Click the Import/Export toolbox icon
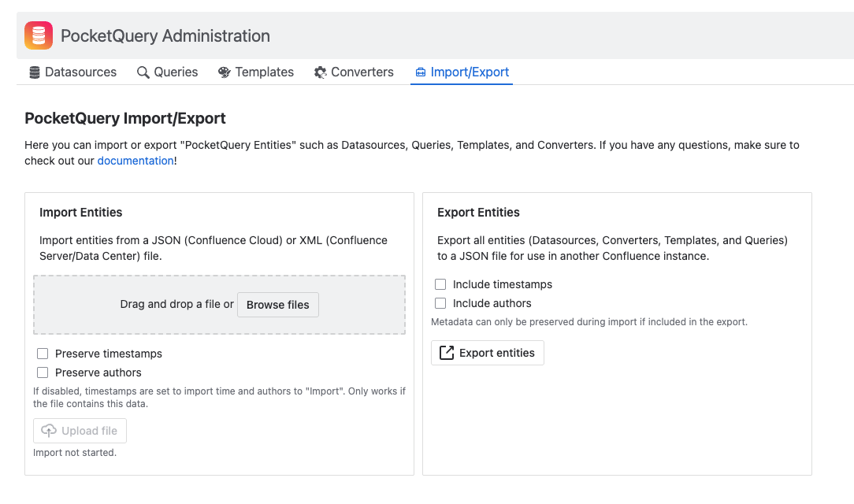Viewport: 854px width, 504px height. (x=421, y=72)
